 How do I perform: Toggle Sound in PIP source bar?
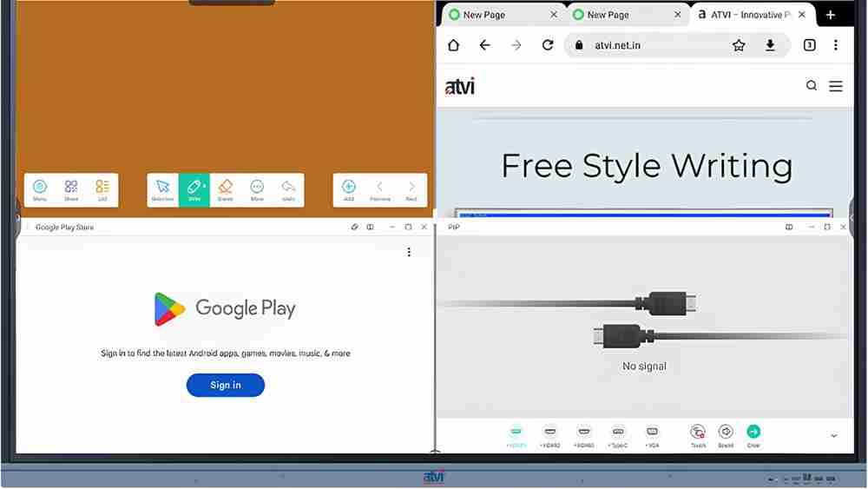pyautogui.click(x=726, y=436)
